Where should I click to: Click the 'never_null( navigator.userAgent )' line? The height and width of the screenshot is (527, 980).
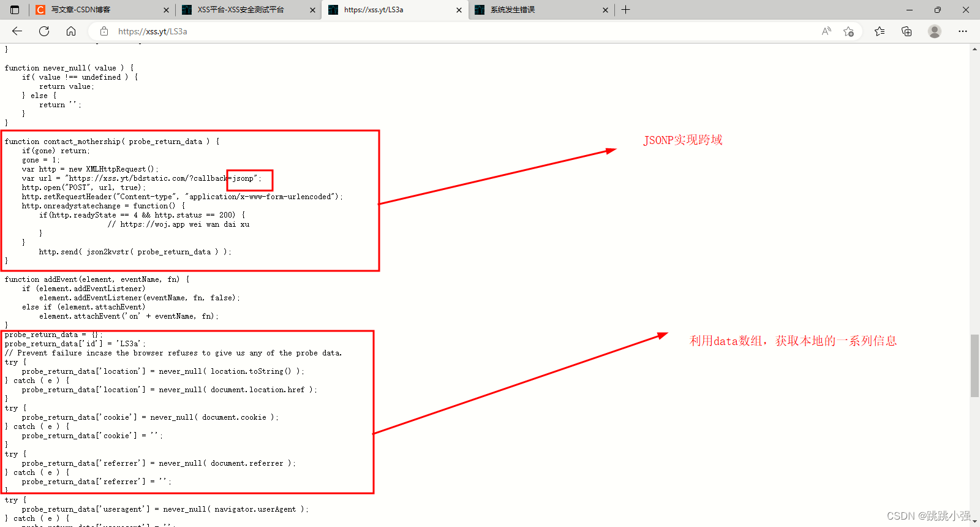pyautogui.click(x=165, y=509)
